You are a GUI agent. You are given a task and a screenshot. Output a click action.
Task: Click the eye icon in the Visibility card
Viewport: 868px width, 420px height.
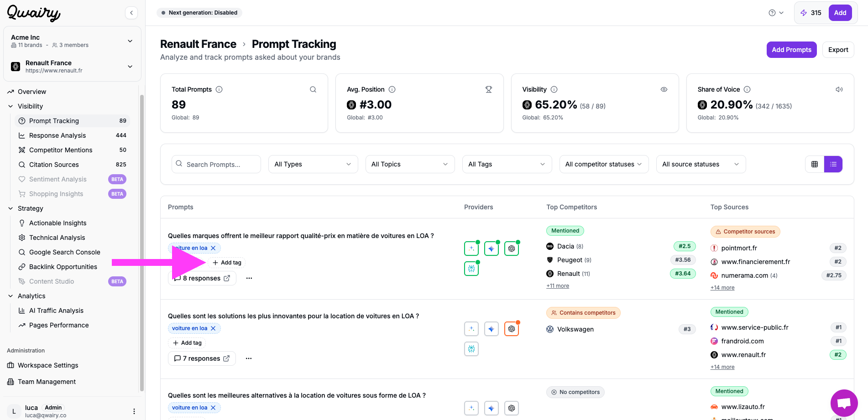664,89
